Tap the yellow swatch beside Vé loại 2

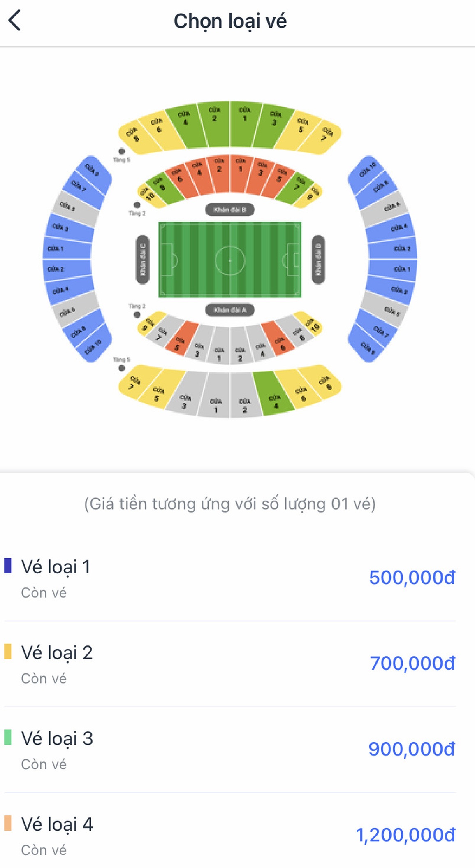(7, 651)
